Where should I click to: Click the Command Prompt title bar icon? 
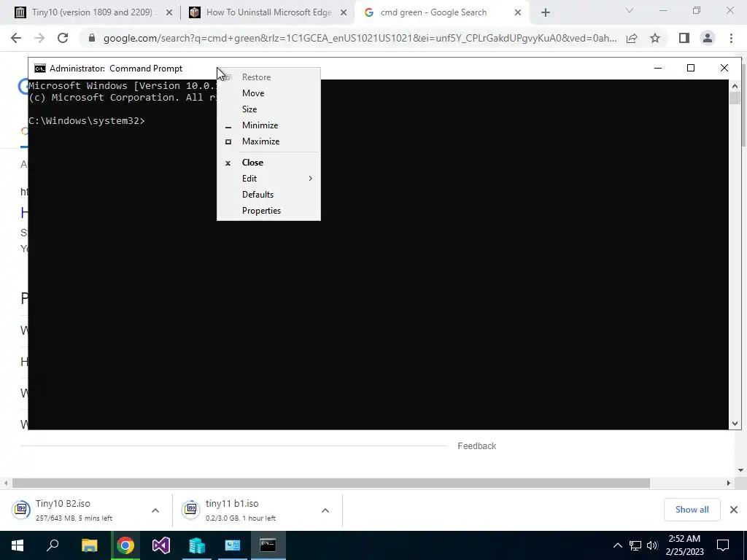pos(40,69)
